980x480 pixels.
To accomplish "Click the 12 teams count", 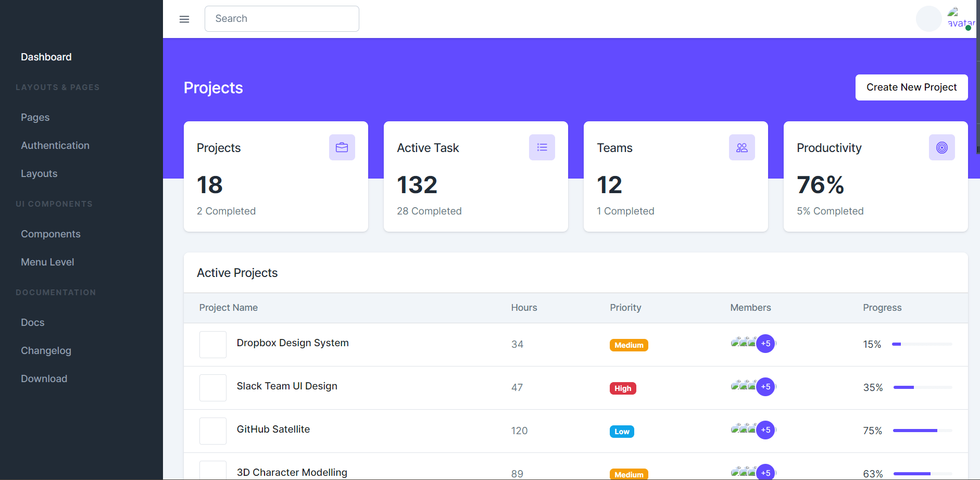I will coord(609,185).
